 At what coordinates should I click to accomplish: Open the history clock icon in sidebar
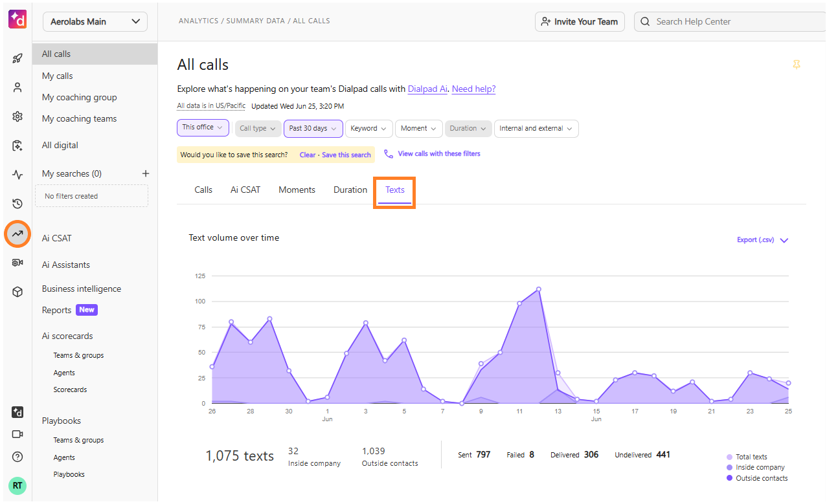point(17,204)
